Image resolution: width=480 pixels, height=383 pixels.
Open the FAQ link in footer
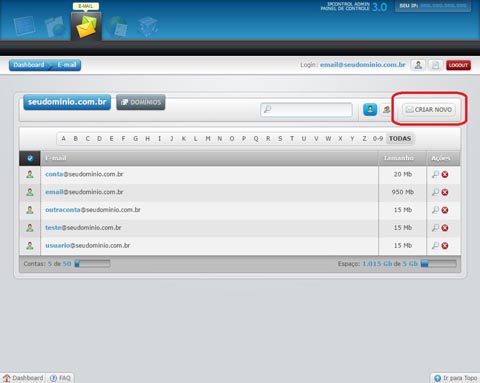point(60,378)
